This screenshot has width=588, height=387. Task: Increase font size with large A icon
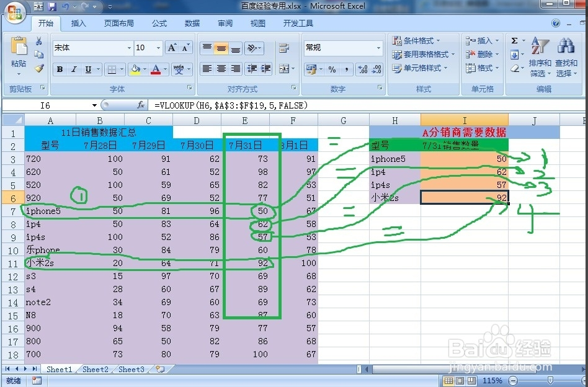click(172, 48)
